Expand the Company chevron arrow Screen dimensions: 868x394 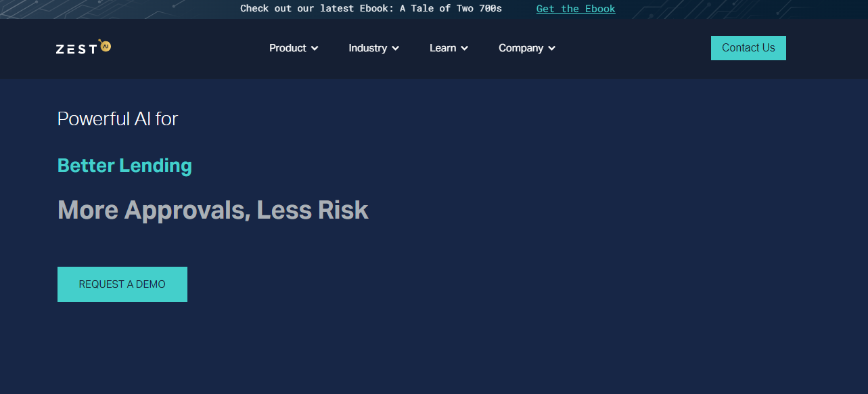(551, 48)
